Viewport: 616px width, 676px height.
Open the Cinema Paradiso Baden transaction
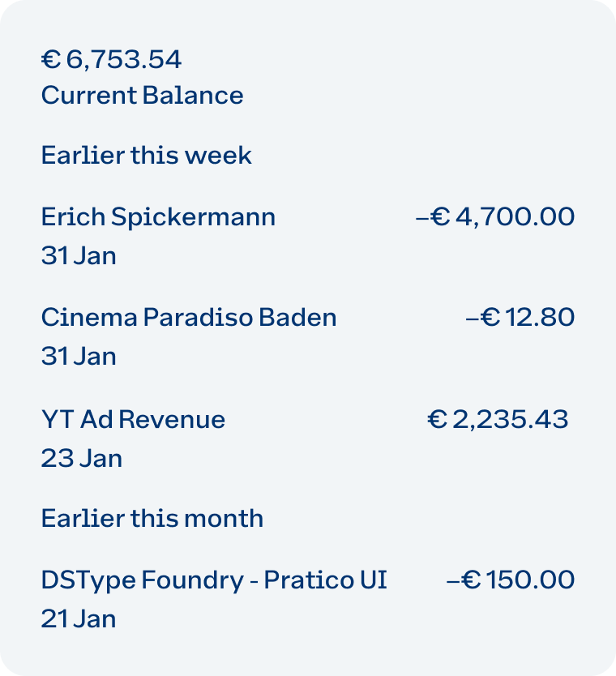coord(308,336)
